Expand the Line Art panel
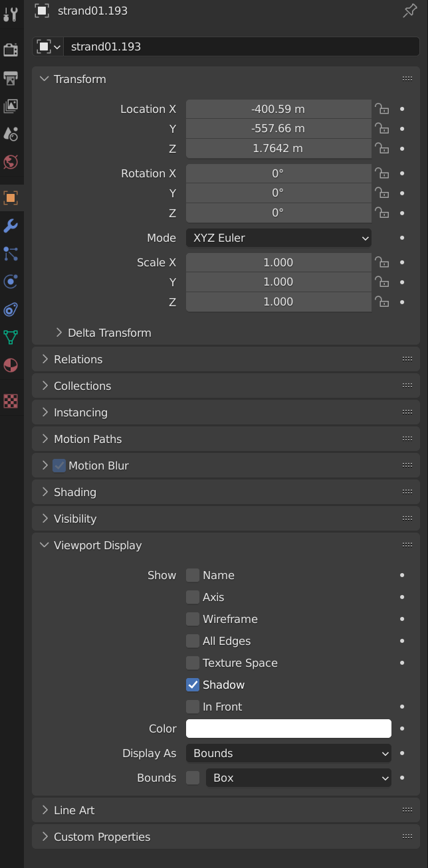This screenshot has height=868, width=428. [45, 810]
